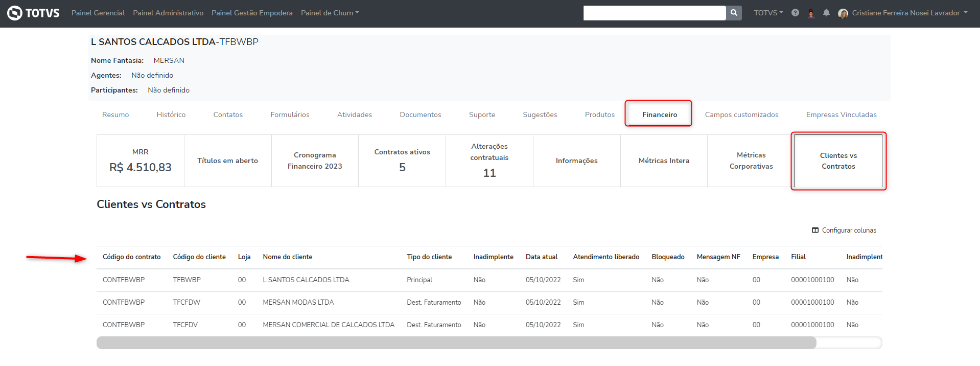The height and width of the screenshot is (366, 980).
Task: Switch to the Histórico tab
Action: click(171, 115)
